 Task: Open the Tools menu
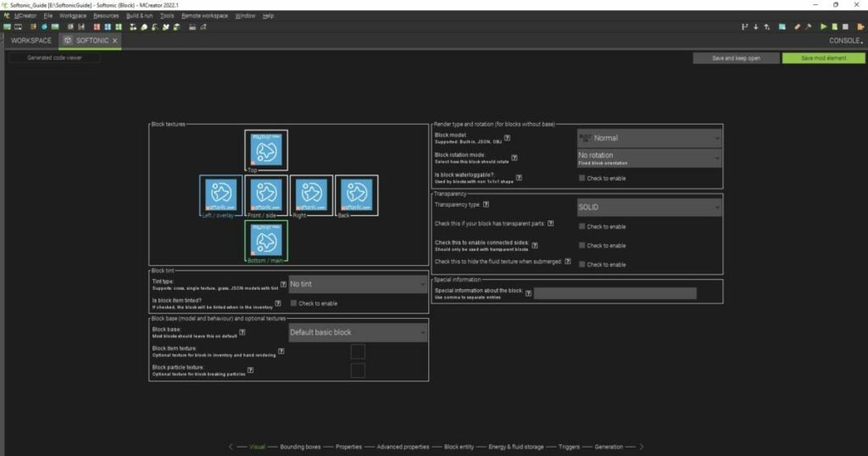[x=167, y=16]
